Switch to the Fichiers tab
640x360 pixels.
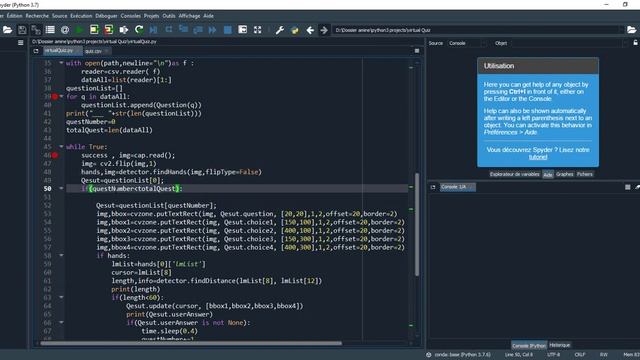pos(584,174)
